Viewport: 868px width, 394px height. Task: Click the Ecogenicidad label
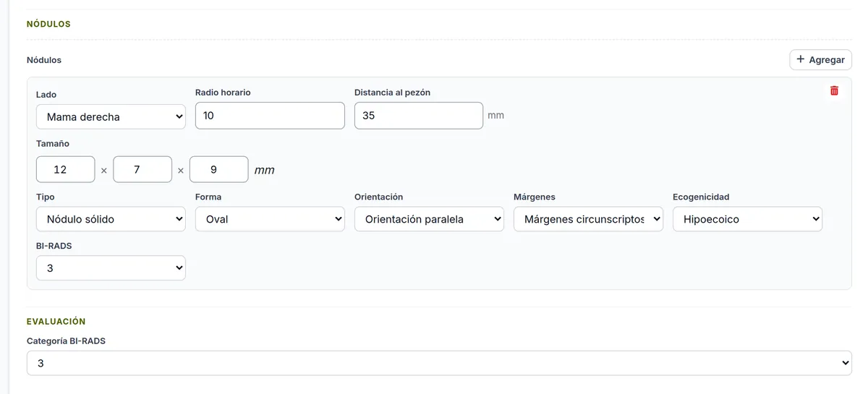(701, 197)
